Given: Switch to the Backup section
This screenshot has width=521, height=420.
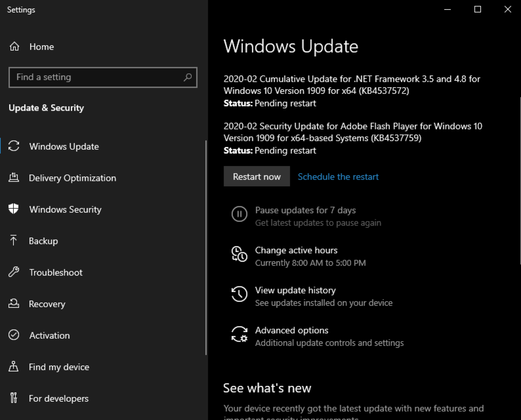Looking at the screenshot, I should 104,241.
